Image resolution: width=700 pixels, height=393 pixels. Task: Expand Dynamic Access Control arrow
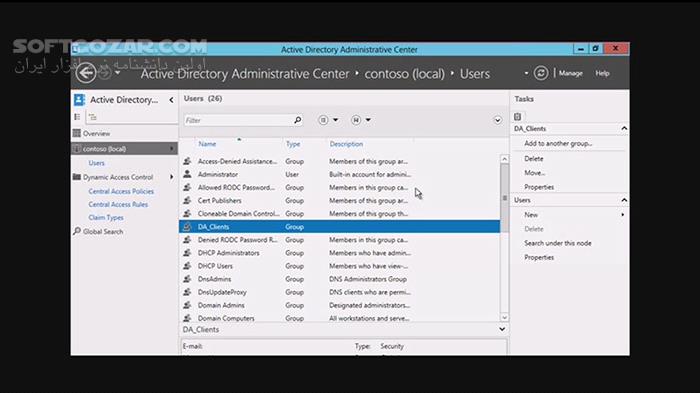pyautogui.click(x=172, y=177)
